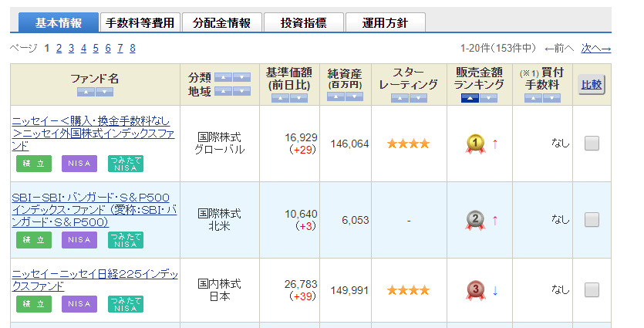Sort 地域 ascending arrow

223,91
